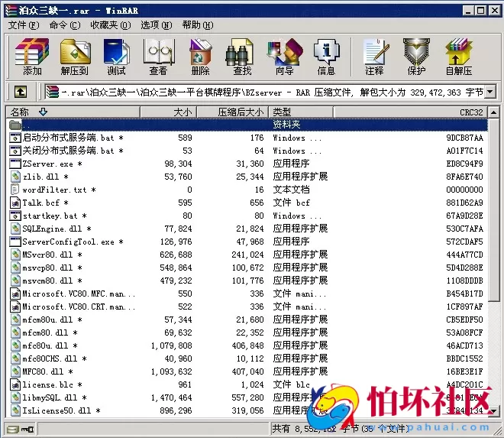Screen dimensions: 504x438
Task: Launch the 向导 (Wizard) toolbar icon
Action: pos(285,57)
